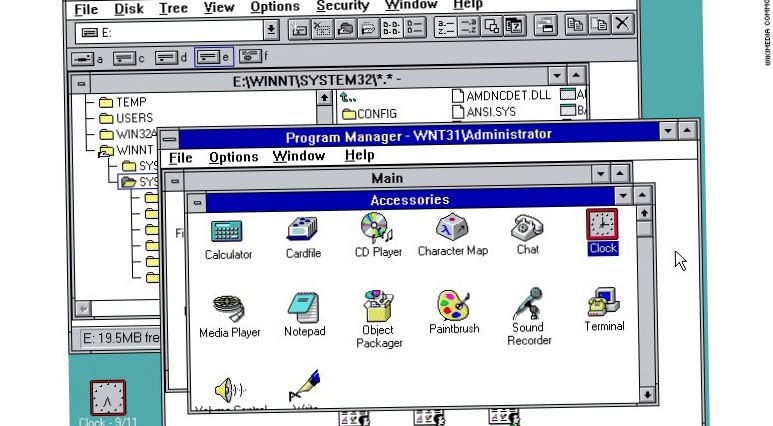Viewport: 773px width, 426px height.
Task: Open File menu in Program Manager
Action: click(x=180, y=158)
